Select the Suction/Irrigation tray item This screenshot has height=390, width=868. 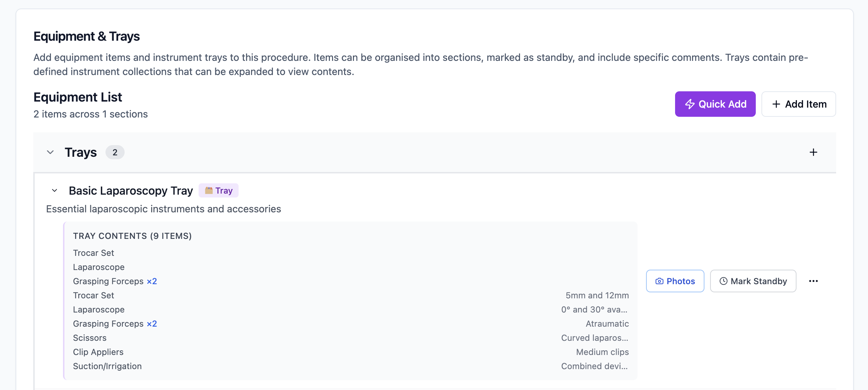point(107,366)
